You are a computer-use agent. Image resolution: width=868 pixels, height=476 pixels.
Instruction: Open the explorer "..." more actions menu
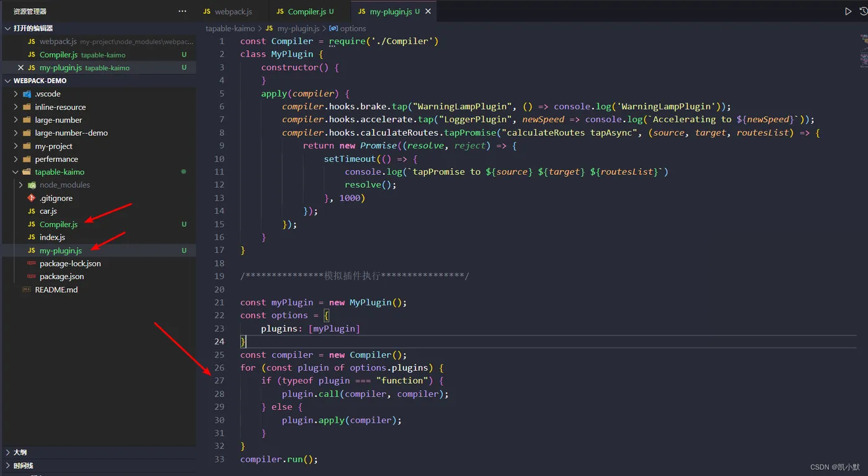click(182, 11)
